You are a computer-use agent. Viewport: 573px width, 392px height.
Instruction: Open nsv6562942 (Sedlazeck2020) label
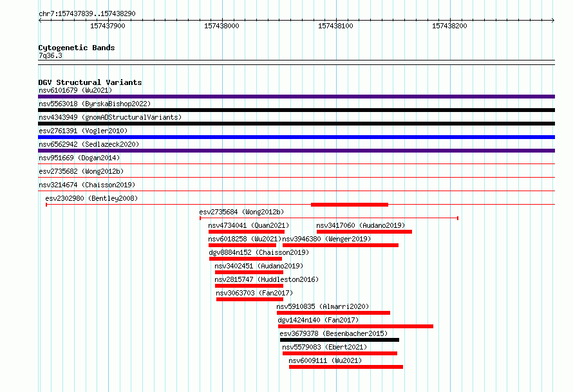tap(89, 144)
